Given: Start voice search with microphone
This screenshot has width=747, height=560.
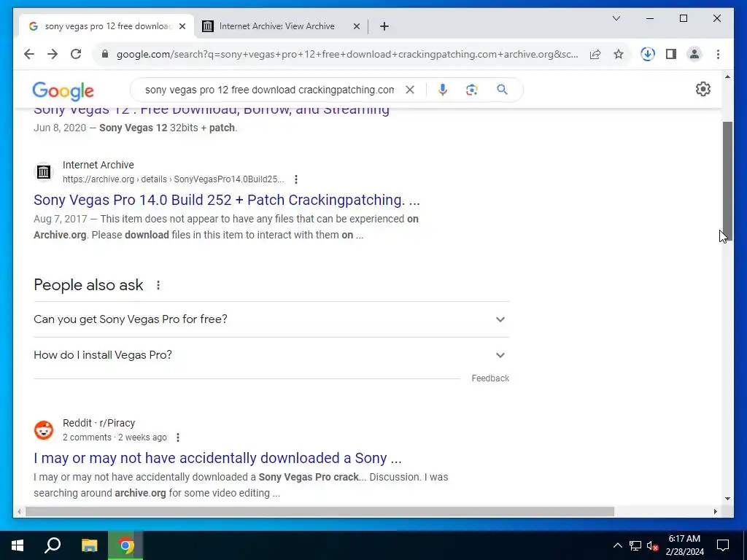Looking at the screenshot, I should pos(443,90).
